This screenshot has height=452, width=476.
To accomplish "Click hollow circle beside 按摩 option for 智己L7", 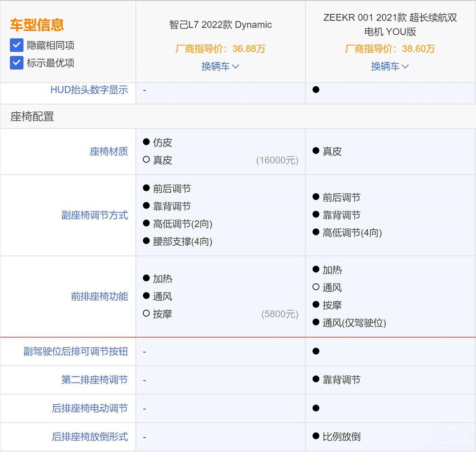I will [x=146, y=314].
